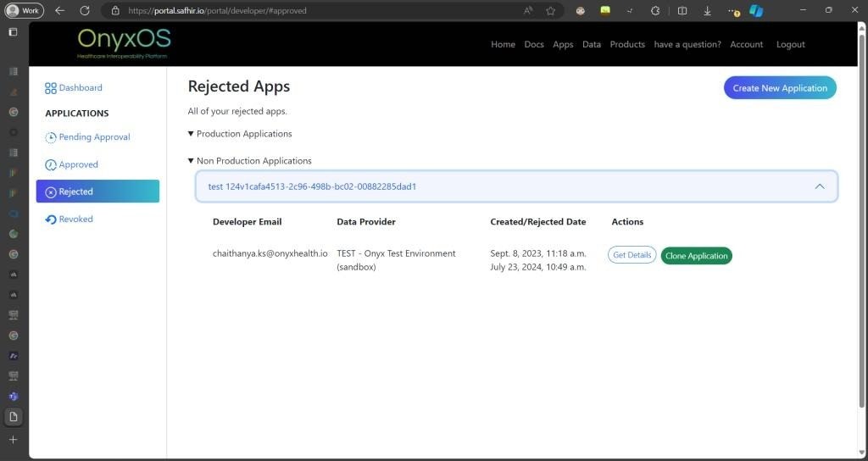
Task: Add page to favorites star icon
Action: (551, 11)
